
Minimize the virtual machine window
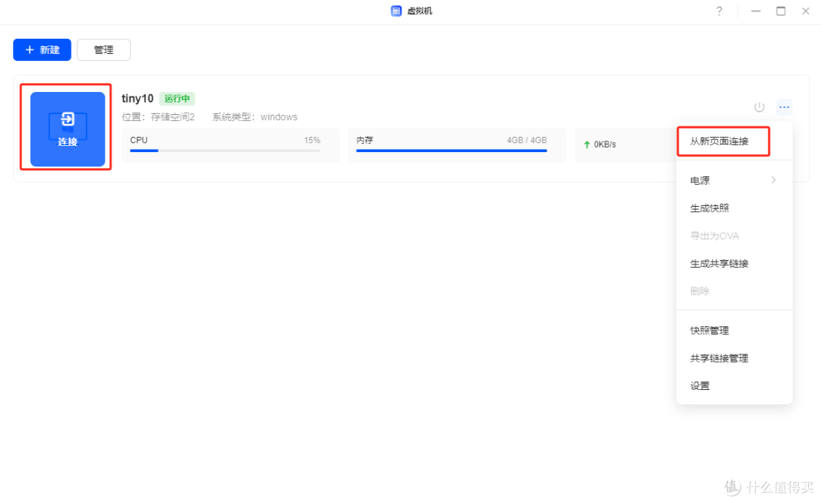click(x=756, y=11)
